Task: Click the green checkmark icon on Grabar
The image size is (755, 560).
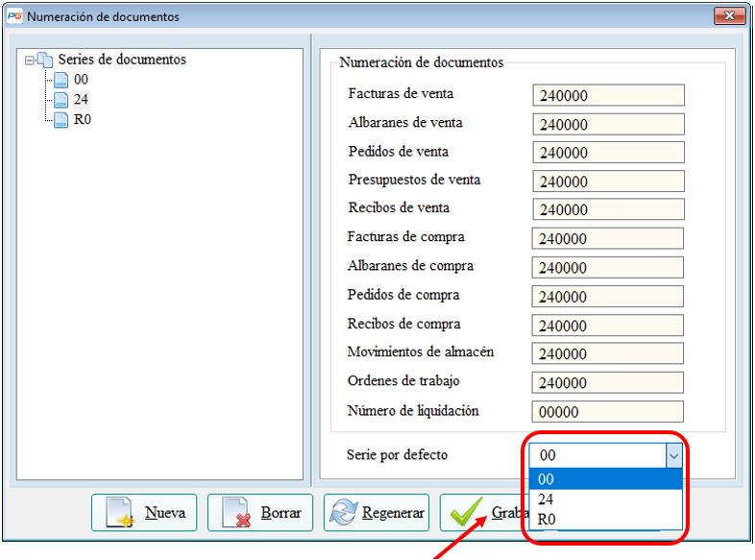Action: [x=467, y=511]
